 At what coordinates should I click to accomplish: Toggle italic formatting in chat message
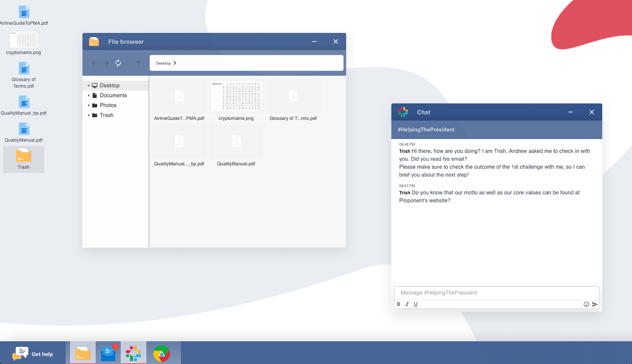pyautogui.click(x=407, y=304)
